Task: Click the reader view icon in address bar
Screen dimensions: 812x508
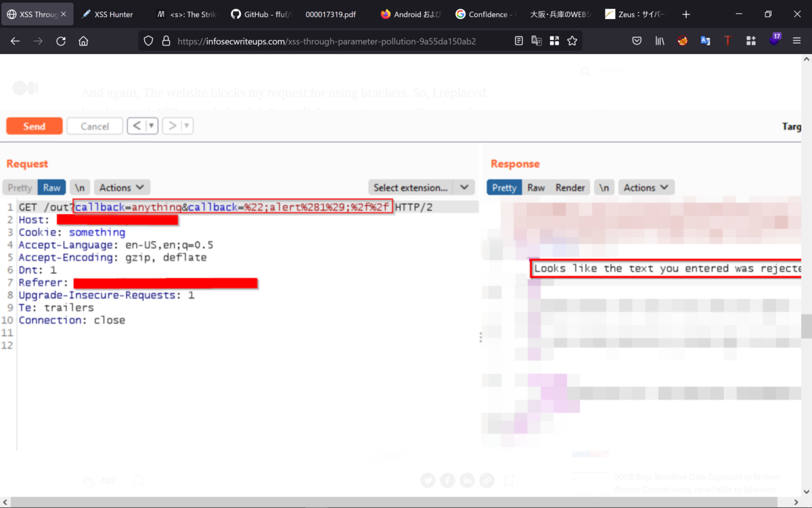Action: [x=518, y=41]
